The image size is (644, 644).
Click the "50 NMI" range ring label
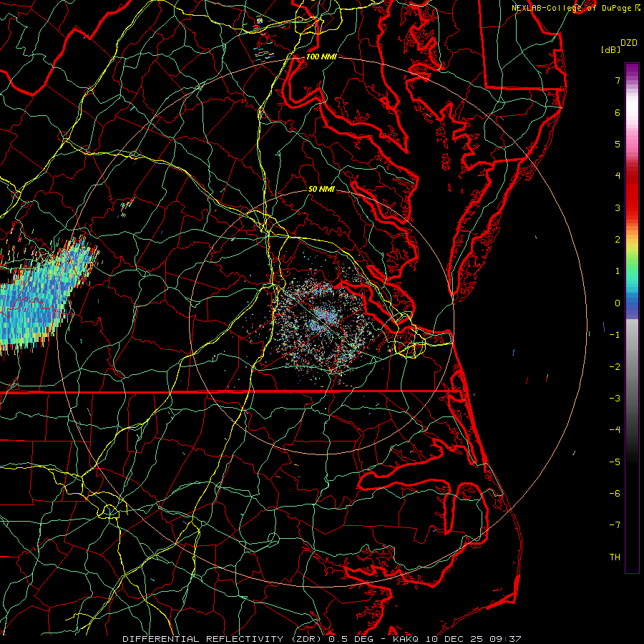tap(321, 189)
